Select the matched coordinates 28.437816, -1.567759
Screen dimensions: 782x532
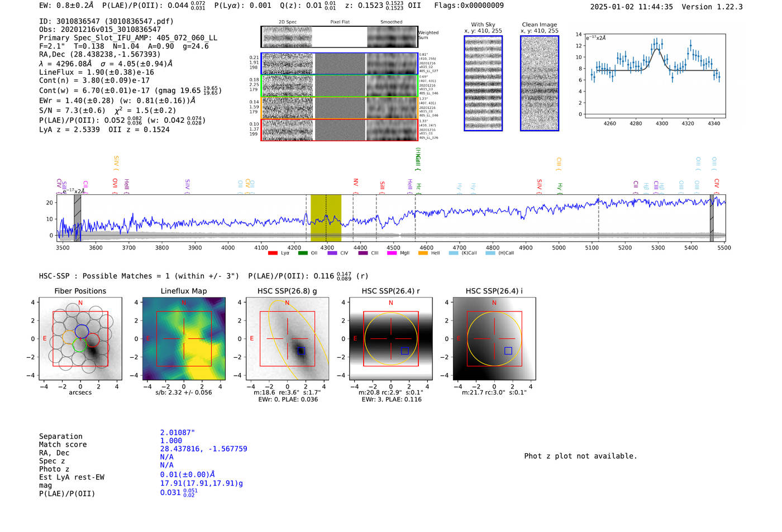(x=204, y=449)
